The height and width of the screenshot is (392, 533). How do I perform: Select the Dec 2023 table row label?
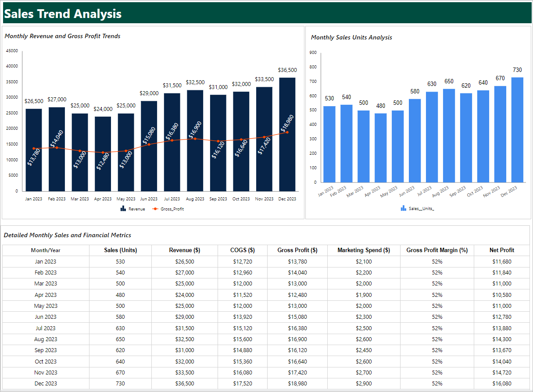coord(46,384)
